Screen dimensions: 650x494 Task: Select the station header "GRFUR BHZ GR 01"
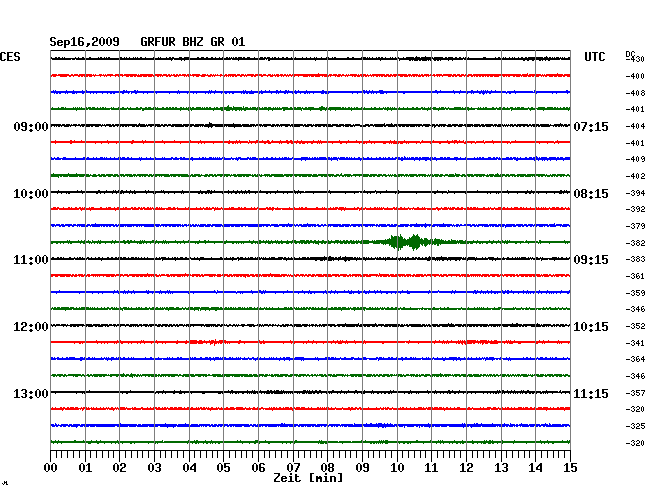(193, 42)
